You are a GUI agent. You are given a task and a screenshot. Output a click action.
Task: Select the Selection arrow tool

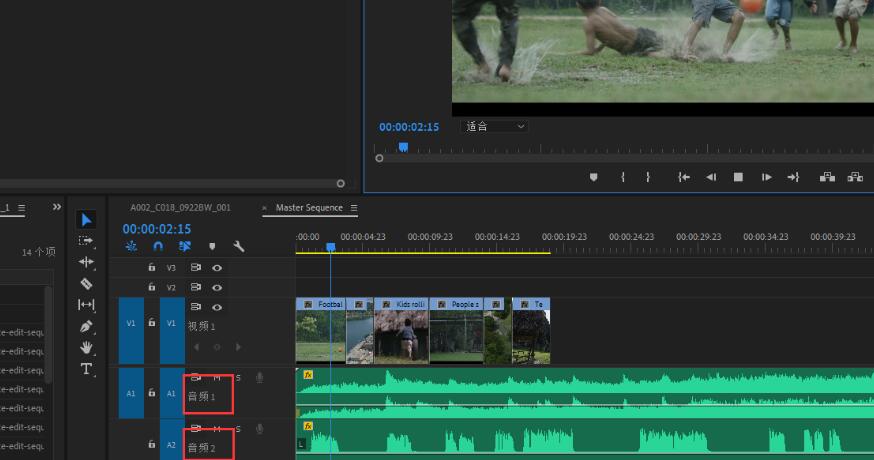tap(86, 220)
